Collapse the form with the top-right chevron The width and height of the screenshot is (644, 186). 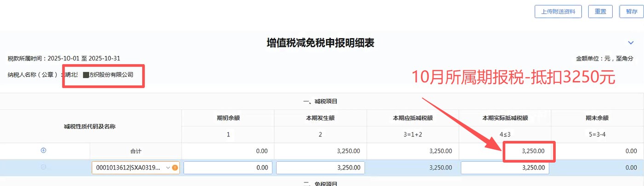coord(631,43)
